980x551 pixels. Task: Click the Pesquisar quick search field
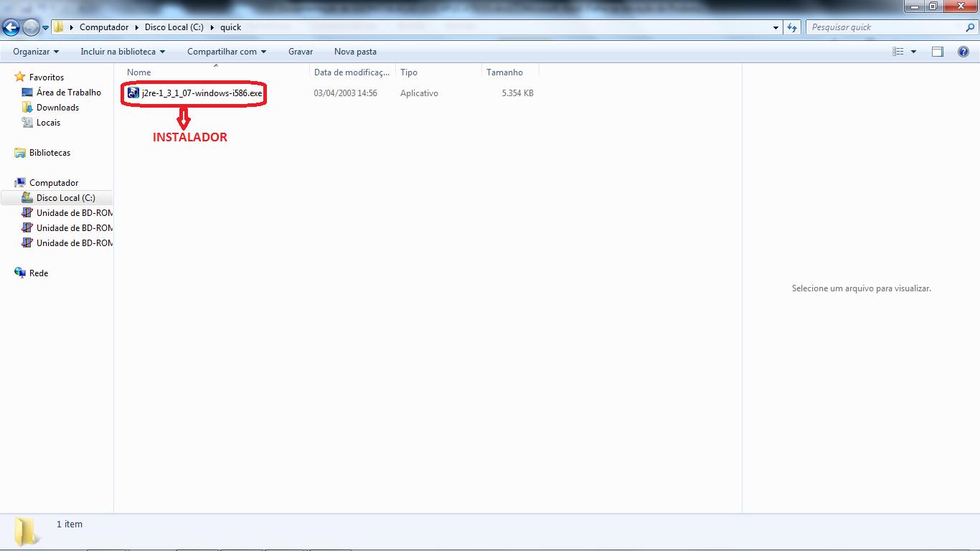point(886,27)
